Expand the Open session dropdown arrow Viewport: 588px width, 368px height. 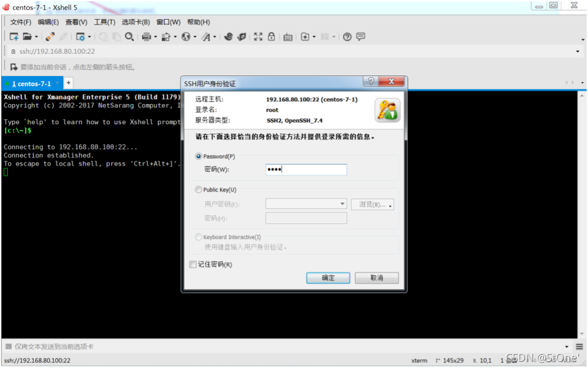(x=36, y=37)
